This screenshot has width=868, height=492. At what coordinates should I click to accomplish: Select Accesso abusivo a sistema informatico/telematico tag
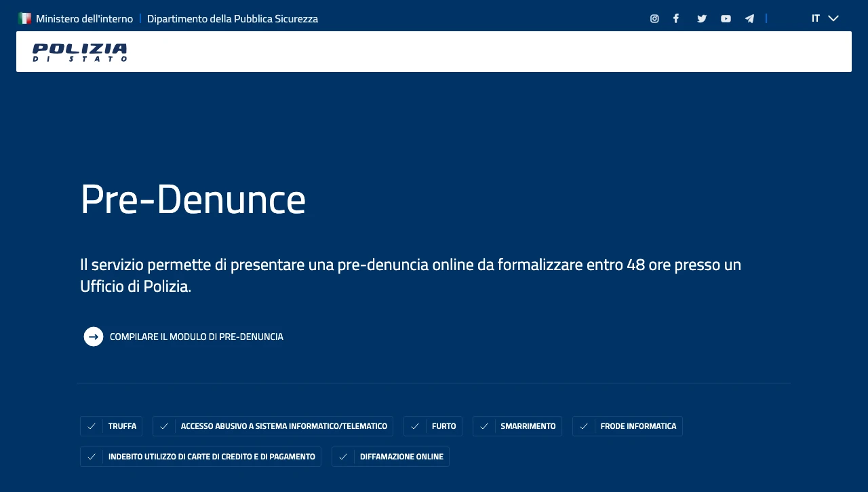click(273, 426)
